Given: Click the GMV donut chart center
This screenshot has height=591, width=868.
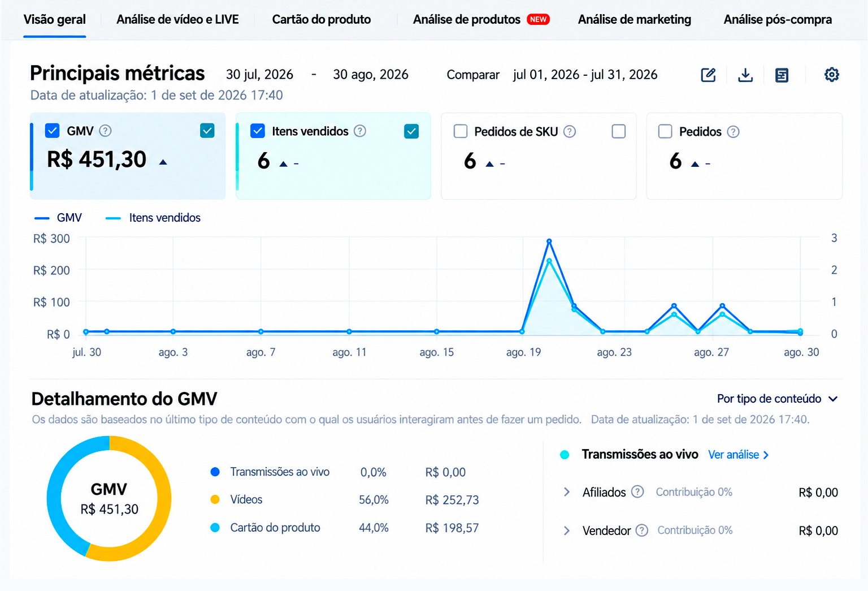Looking at the screenshot, I should (109, 499).
